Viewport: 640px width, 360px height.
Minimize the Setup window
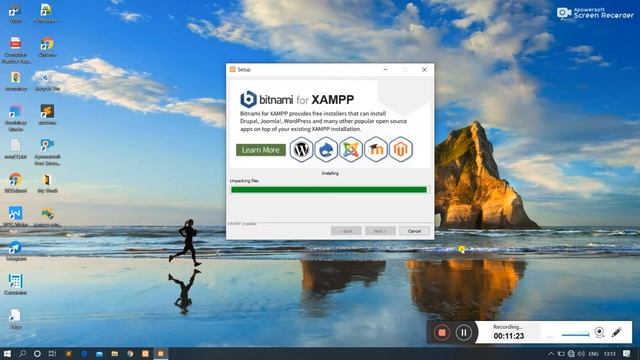coord(385,69)
